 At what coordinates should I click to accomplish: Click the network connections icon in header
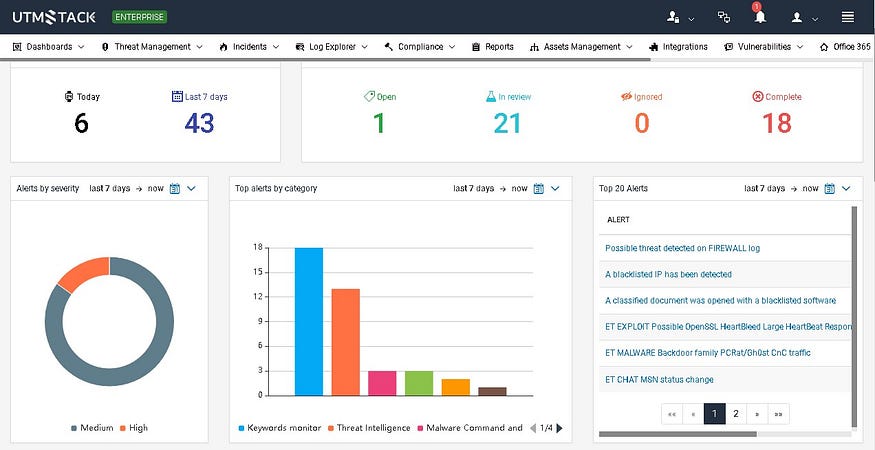(x=724, y=17)
